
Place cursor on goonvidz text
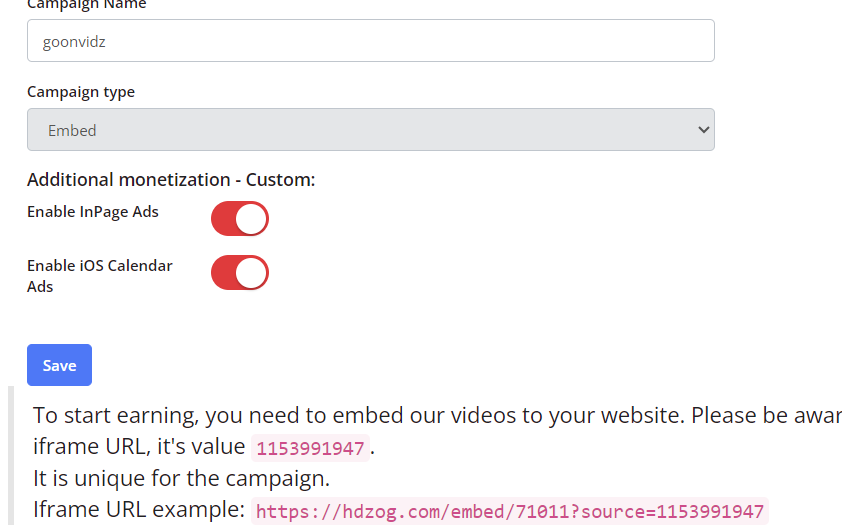pyautogui.click(x=74, y=42)
